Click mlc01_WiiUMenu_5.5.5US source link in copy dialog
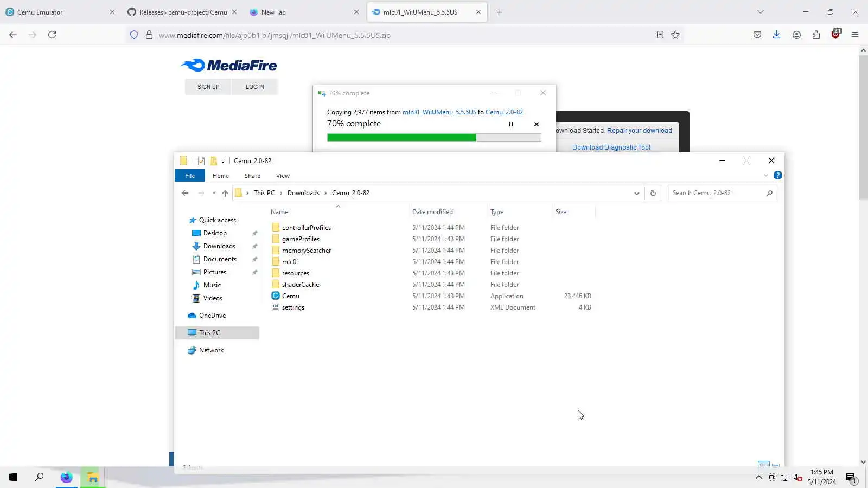 coord(439,112)
